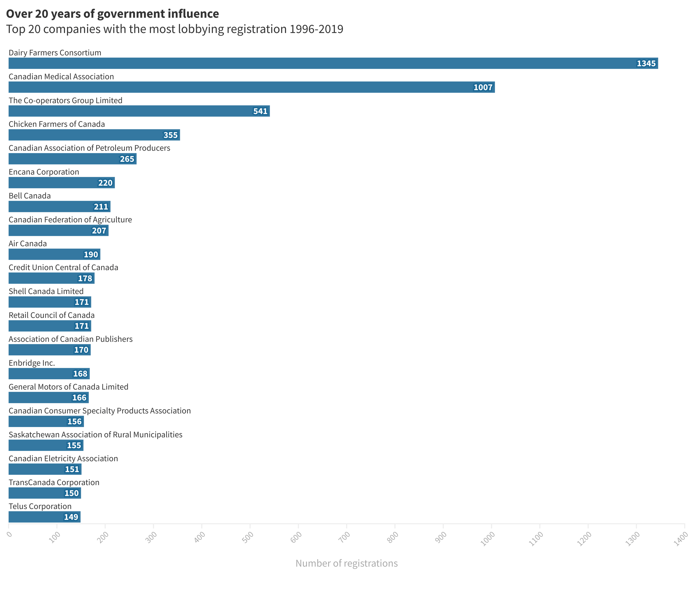Select the bar value 207

pos(99,230)
